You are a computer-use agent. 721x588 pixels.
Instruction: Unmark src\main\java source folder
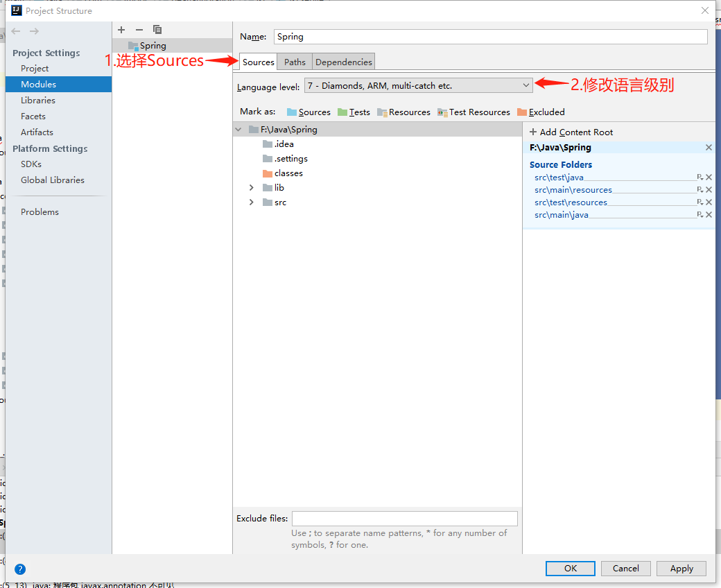(x=709, y=215)
